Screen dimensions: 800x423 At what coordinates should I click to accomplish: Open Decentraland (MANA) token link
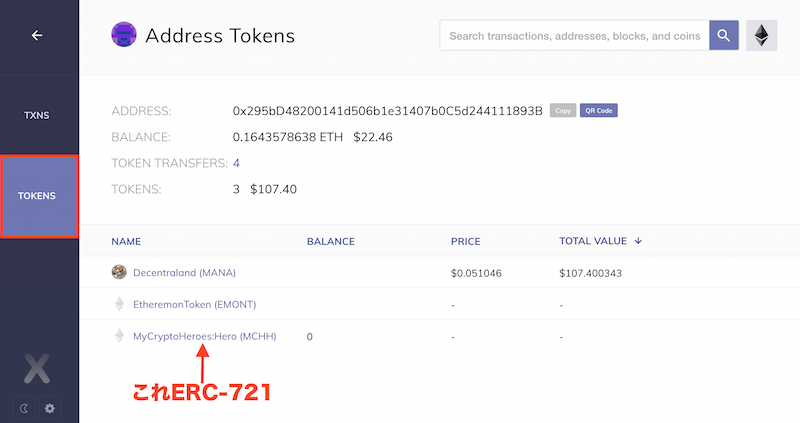(184, 272)
